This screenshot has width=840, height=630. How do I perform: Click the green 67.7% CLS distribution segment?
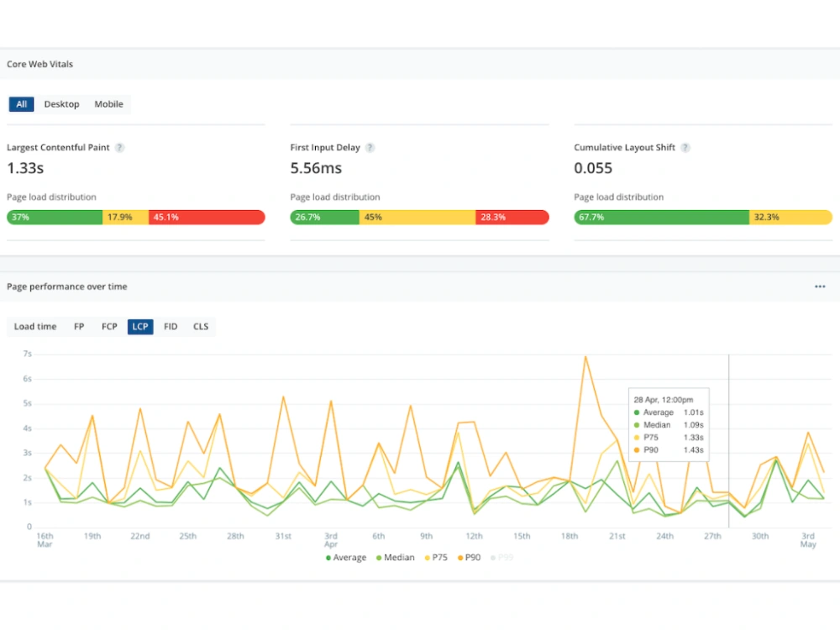[x=662, y=217]
